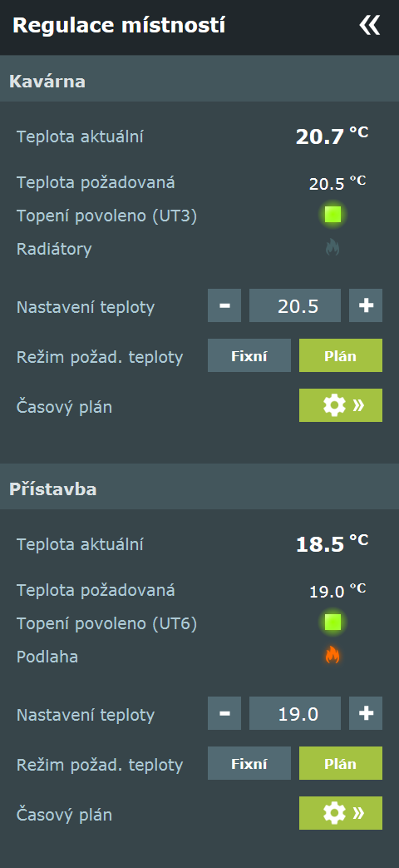This screenshot has width=399, height=868.
Task: Collapse the Regulace místností panel with double chevron
Action: [369, 26]
